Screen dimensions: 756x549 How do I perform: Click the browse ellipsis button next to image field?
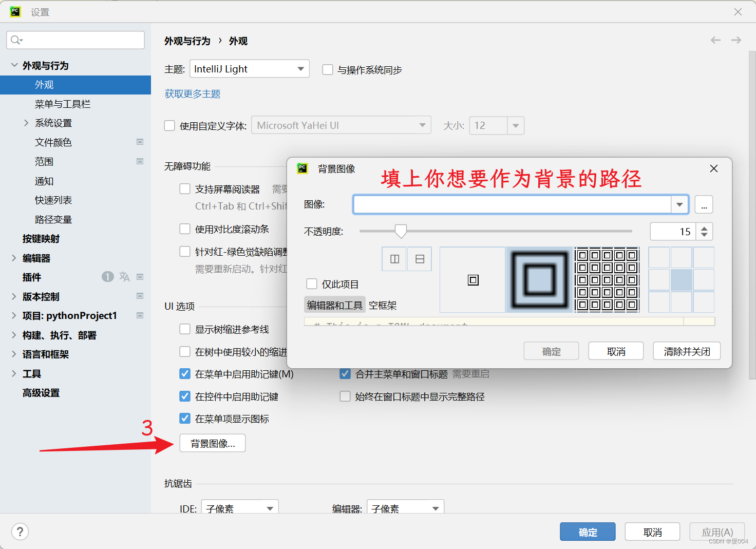(x=704, y=204)
